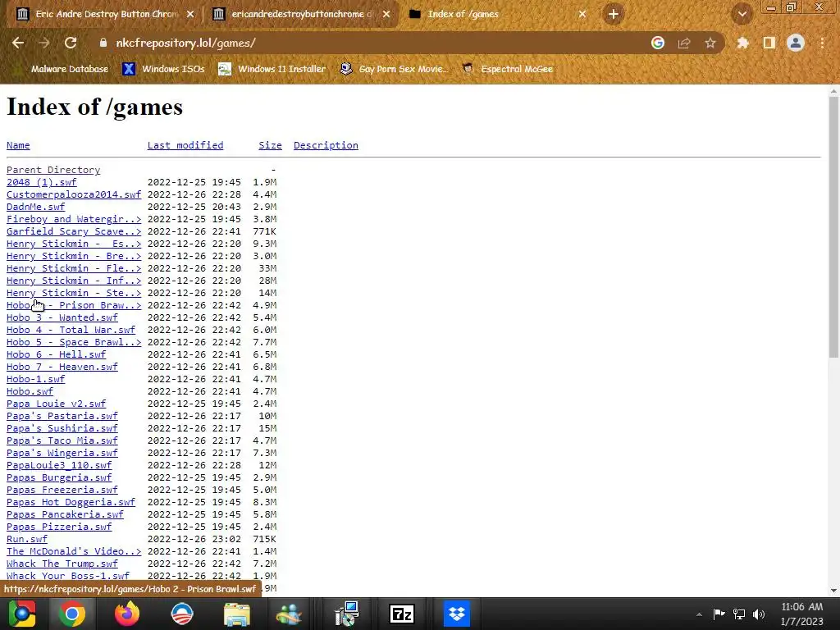
Task: Toggle the side panel icon
Action: pos(769,43)
